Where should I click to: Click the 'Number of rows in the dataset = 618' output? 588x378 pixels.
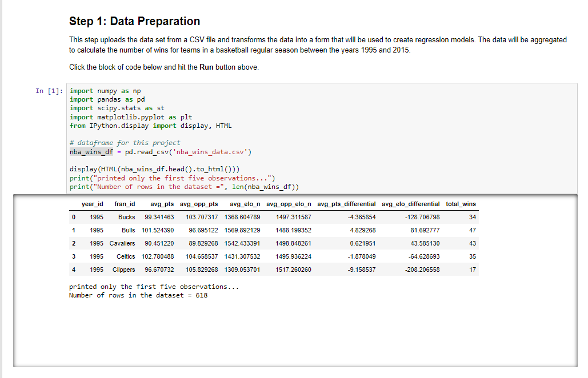click(x=138, y=295)
